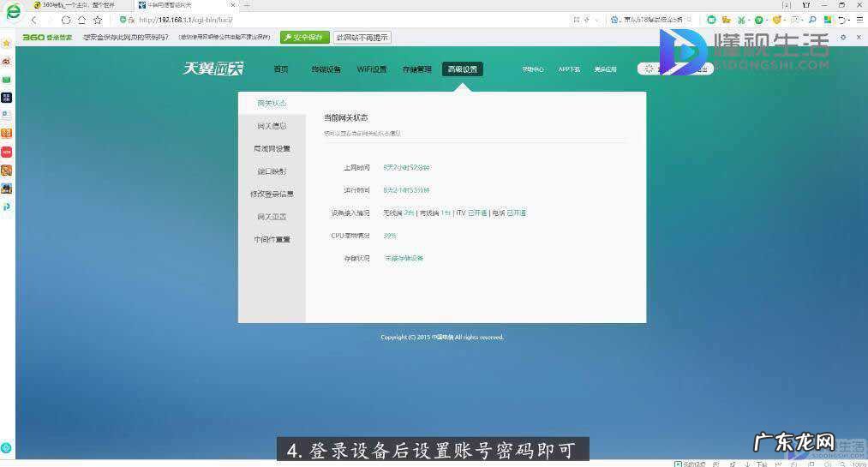868x467 pixels.
Task: Click the magnifier search icon in toolbar
Action: pyautogui.click(x=812, y=20)
